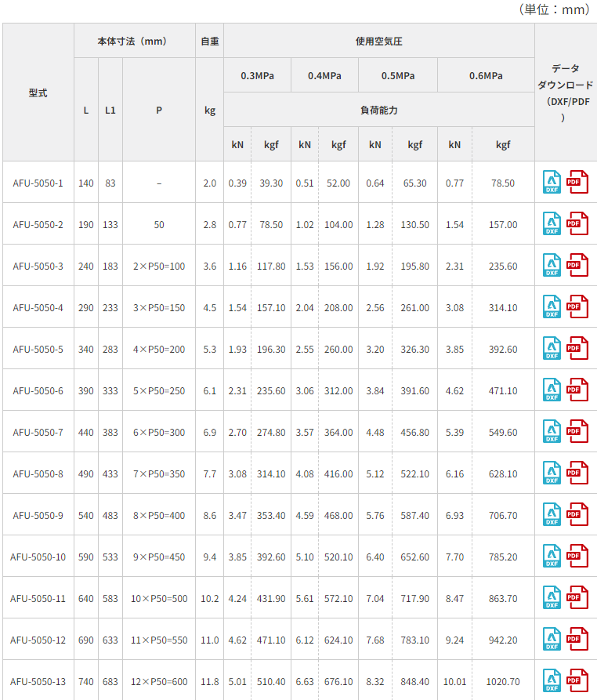This screenshot has width=597, height=700.
Task: Click the 使用空気圧 header cell
Action: click(378, 42)
